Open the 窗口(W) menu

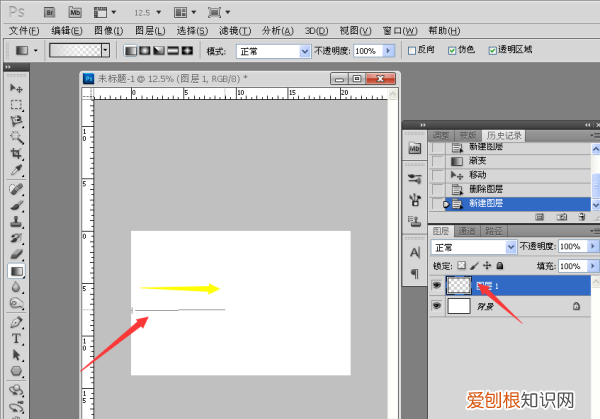pyautogui.click(x=400, y=31)
